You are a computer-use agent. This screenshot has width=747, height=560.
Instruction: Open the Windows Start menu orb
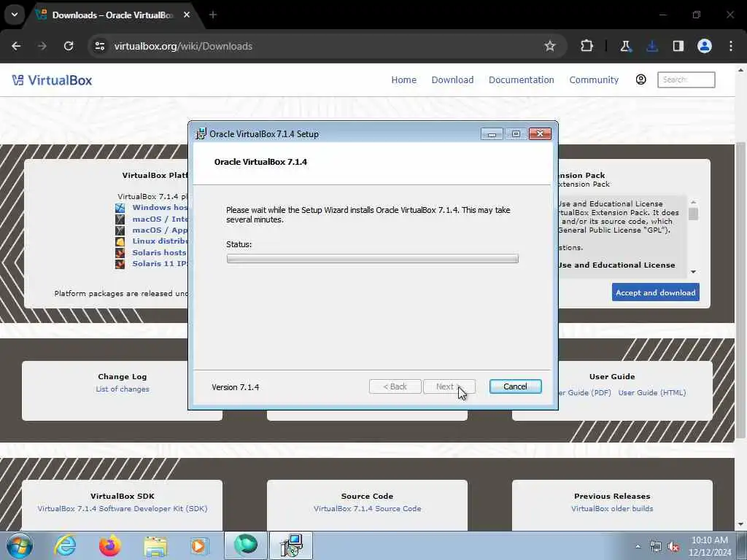[x=20, y=545]
